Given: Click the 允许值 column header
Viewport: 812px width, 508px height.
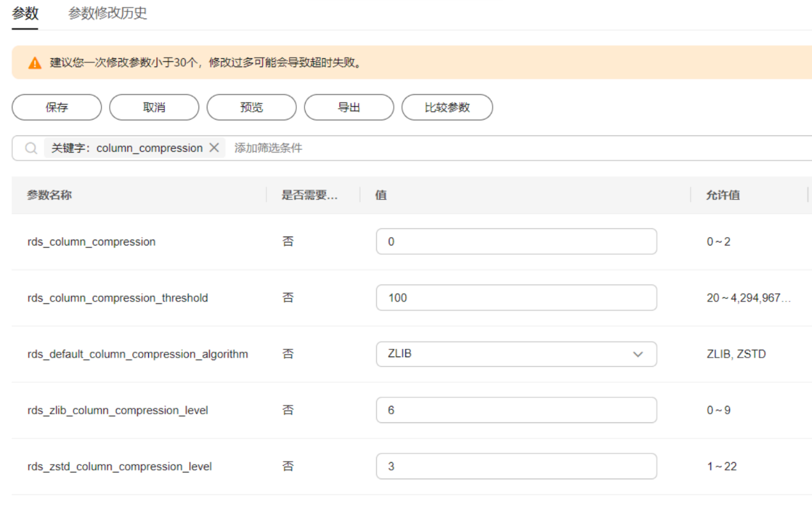Looking at the screenshot, I should tap(723, 196).
